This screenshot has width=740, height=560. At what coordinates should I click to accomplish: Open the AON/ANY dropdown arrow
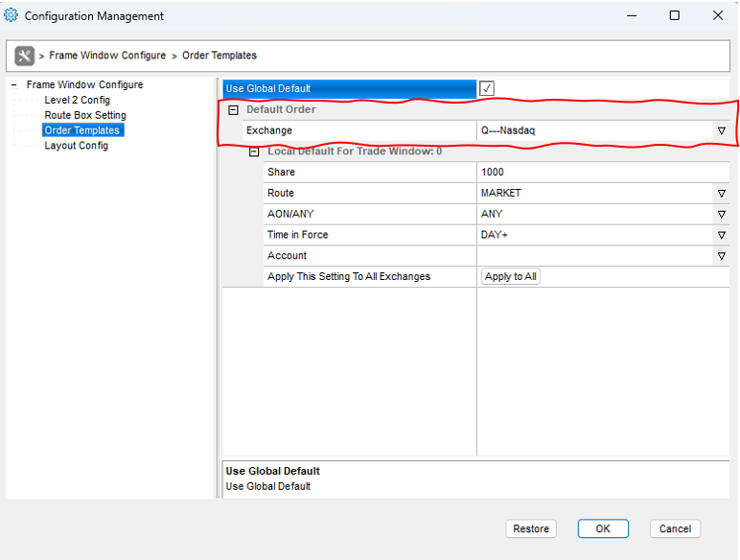click(721, 215)
